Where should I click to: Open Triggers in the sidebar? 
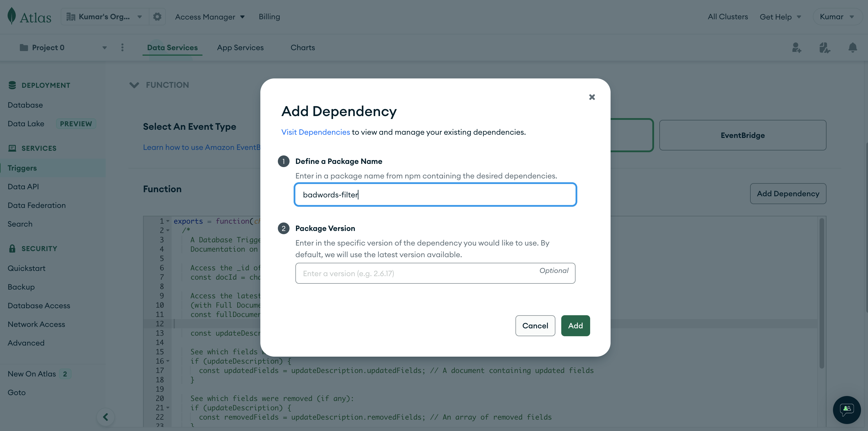pos(22,168)
